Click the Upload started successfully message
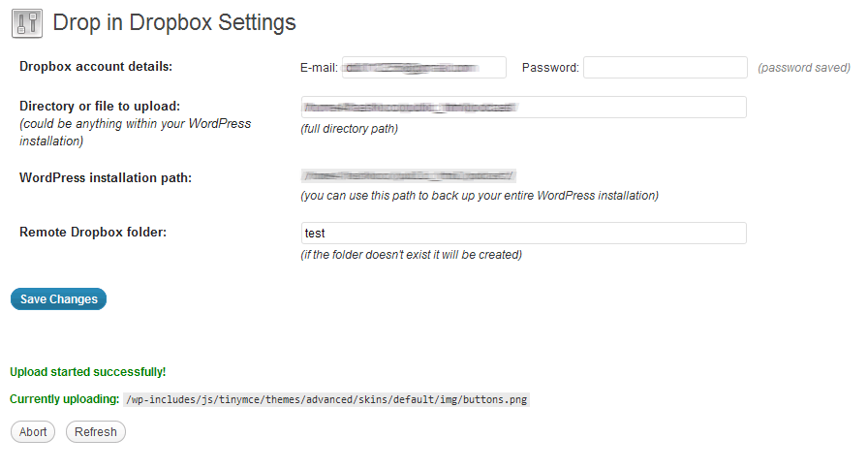The height and width of the screenshot is (470, 868). [x=87, y=372]
